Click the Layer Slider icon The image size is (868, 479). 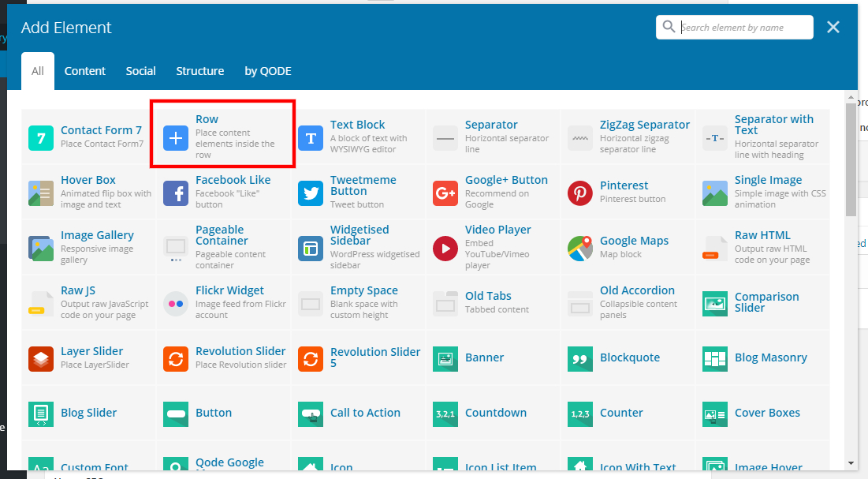click(41, 359)
